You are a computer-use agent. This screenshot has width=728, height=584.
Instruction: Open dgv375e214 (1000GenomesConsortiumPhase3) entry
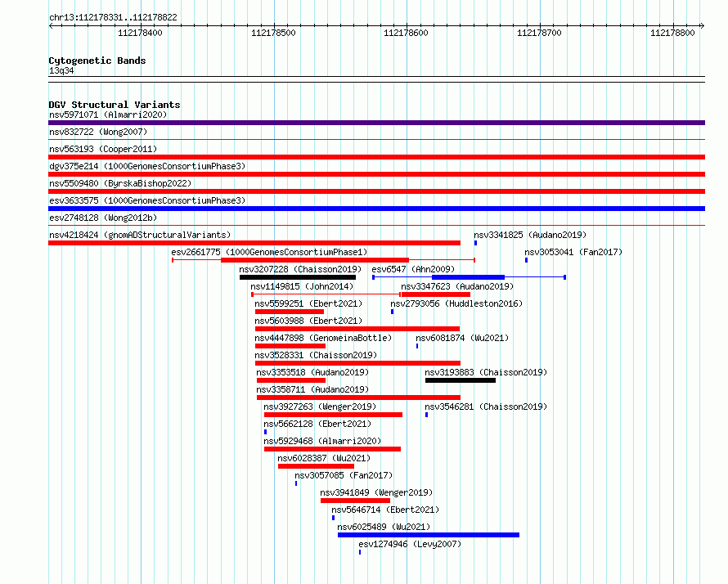point(147,166)
